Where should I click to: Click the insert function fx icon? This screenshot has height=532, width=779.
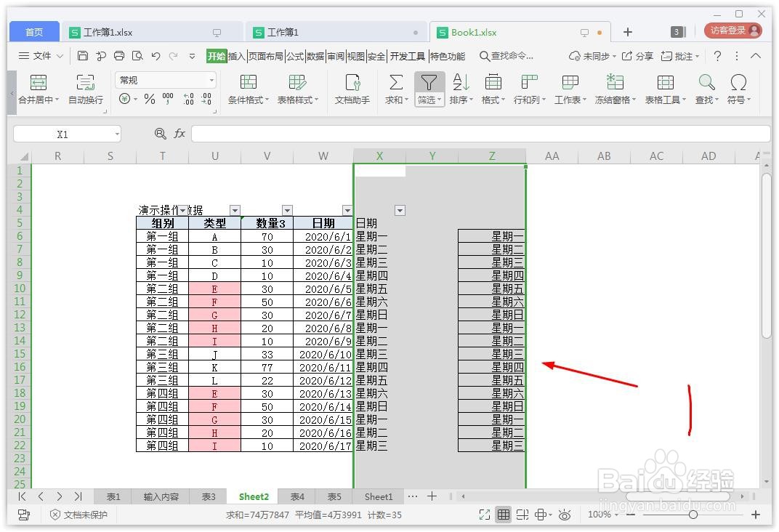tap(179, 133)
